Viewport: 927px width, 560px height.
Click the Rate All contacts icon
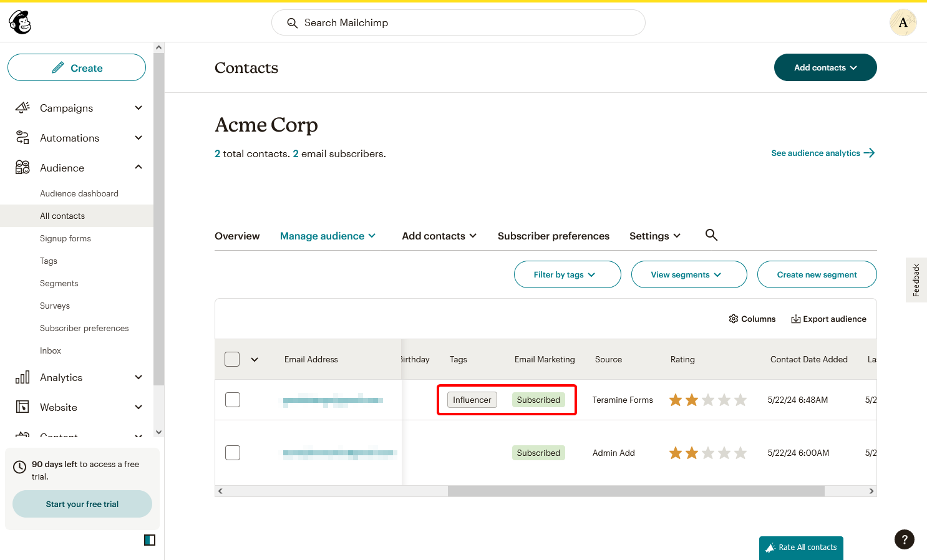770,548
